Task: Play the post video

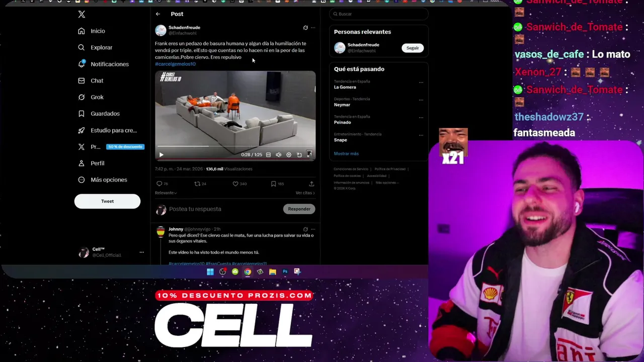Action: (x=161, y=155)
